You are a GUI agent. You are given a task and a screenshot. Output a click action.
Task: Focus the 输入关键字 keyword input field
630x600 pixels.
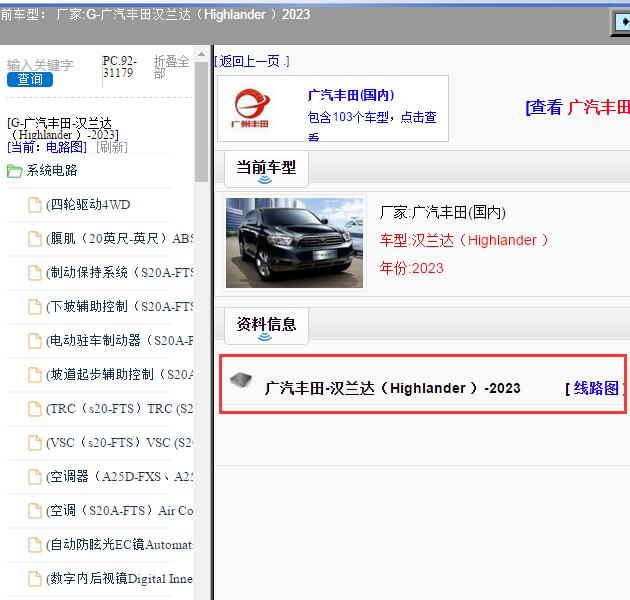[40, 65]
